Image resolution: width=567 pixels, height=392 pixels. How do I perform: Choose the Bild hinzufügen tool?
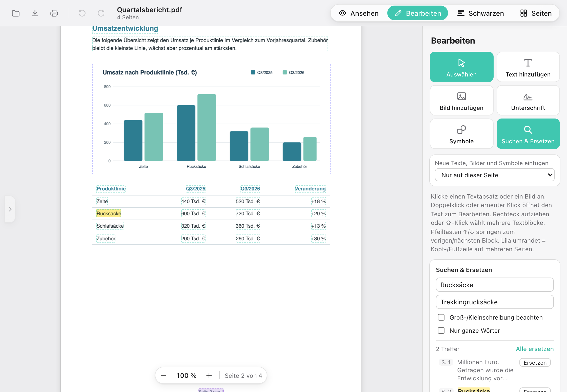click(x=461, y=100)
